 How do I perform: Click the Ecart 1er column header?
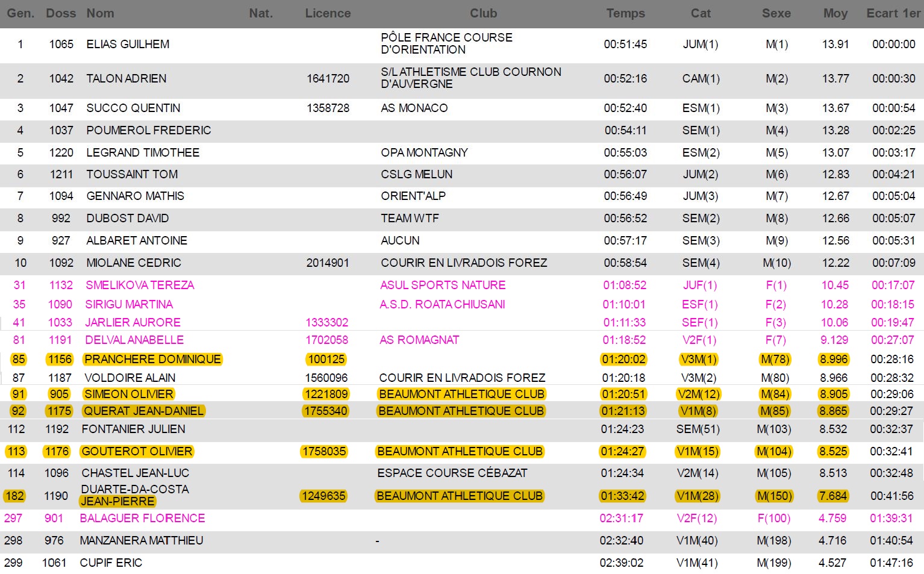point(893,13)
